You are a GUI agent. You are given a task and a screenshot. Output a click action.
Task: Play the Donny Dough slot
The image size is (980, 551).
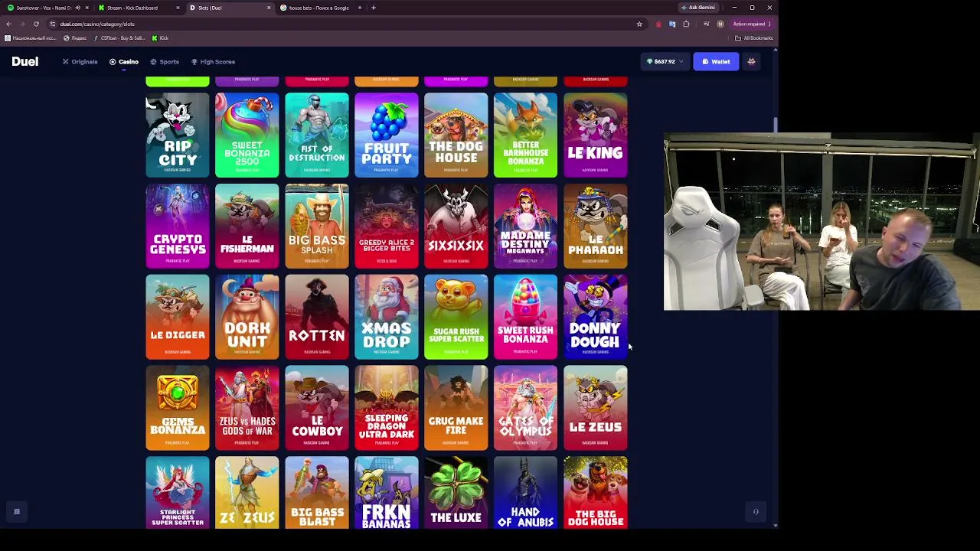pyautogui.click(x=596, y=317)
